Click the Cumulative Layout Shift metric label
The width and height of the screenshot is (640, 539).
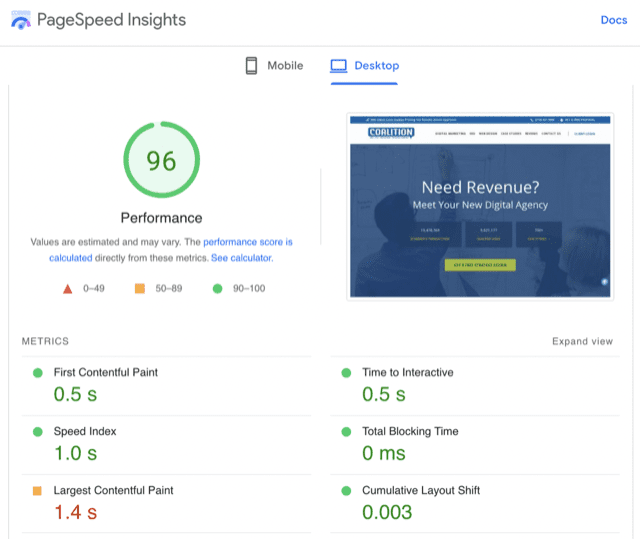pyautogui.click(x=421, y=490)
